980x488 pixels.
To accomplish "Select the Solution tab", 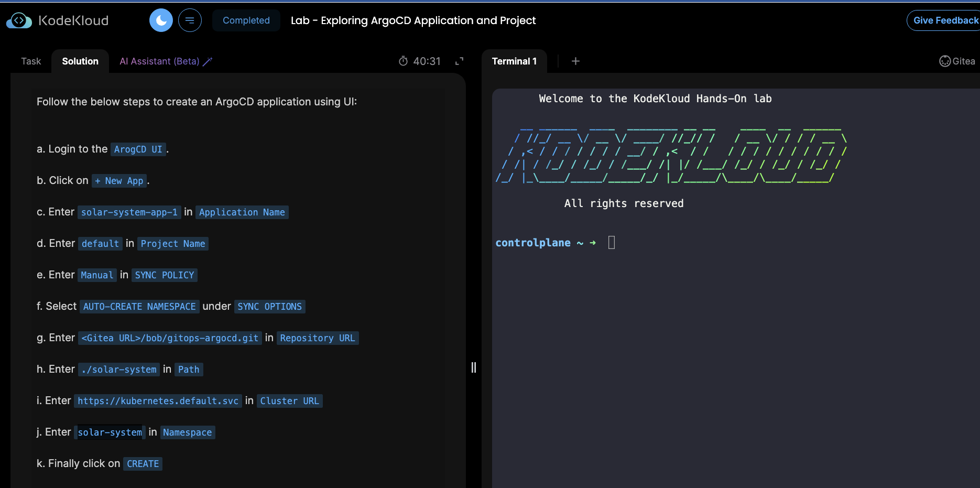I will pyautogui.click(x=80, y=61).
